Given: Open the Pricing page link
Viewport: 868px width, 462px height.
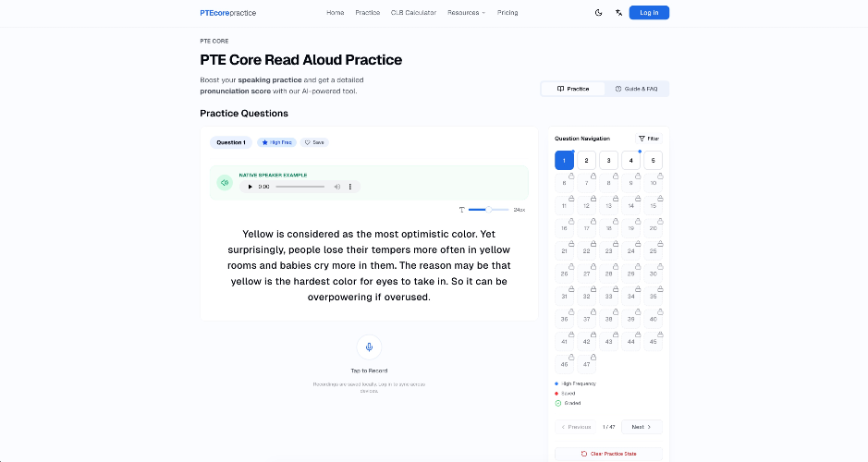Looking at the screenshot, I should [507, 13].
